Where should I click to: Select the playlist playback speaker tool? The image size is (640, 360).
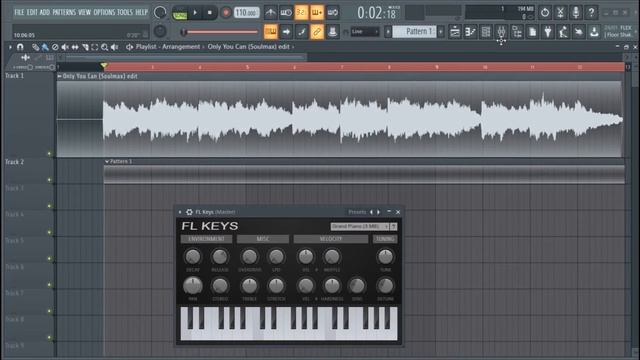(x=115, y=47)
